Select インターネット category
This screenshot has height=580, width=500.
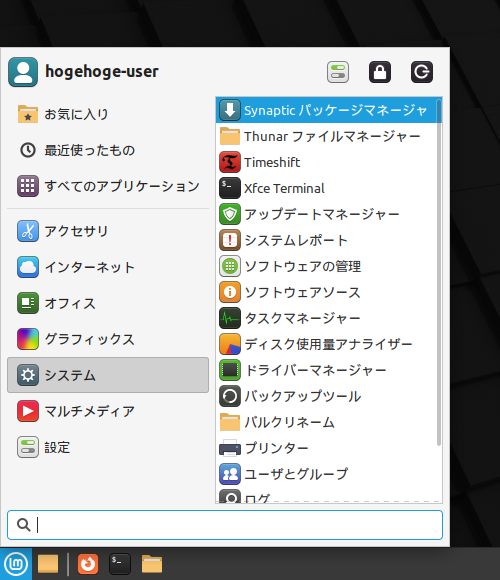click(108, 267)
